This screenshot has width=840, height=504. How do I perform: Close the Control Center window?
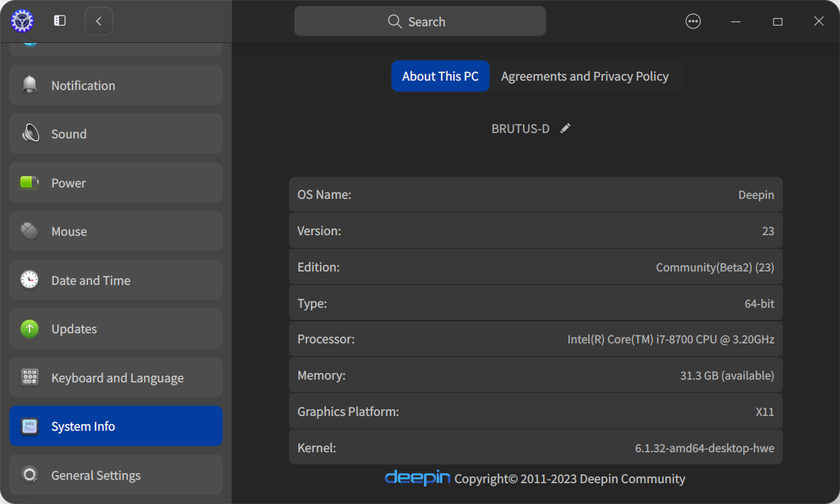point(818,22)
